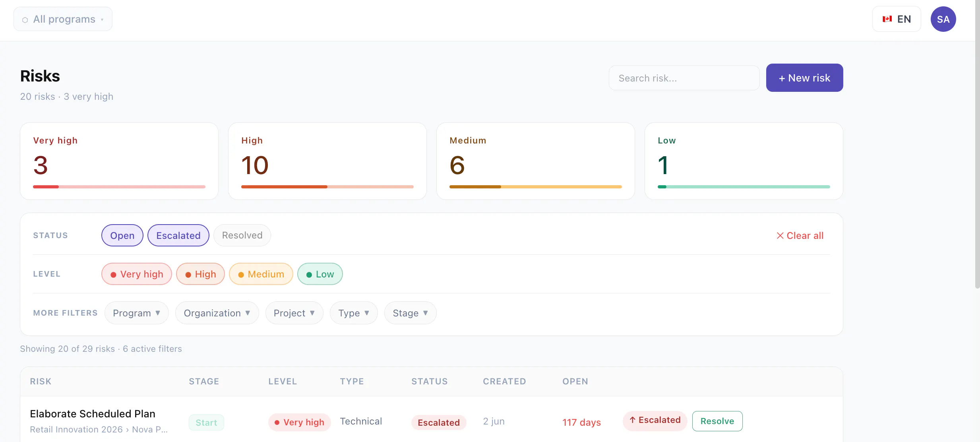This screenshot has width=980, height=442.
Task: Toggle the Medium level filter chip
Action: point(261,274)
